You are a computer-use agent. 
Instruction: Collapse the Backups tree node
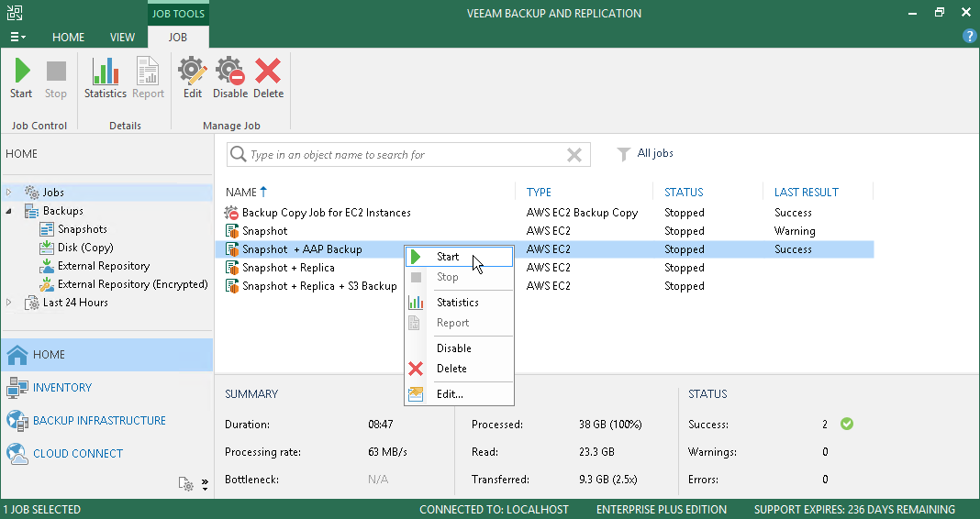(9, 211)
